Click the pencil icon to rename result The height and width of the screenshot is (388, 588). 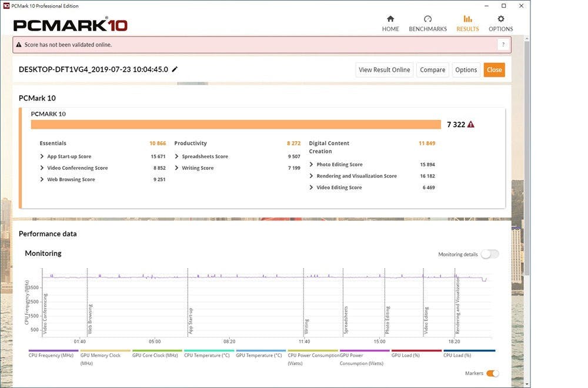pyautogui.click(x=175, y=69)
